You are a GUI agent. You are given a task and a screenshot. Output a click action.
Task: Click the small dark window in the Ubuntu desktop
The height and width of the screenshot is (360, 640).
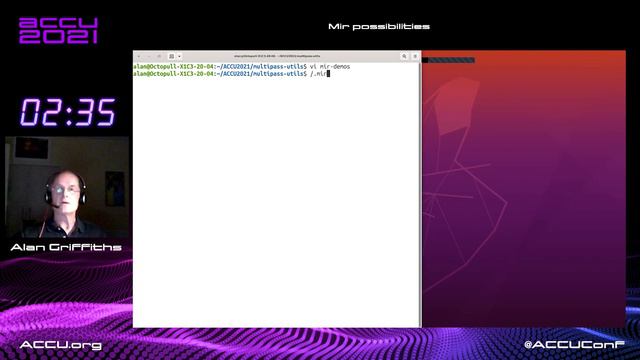click(x=449, y=60)
